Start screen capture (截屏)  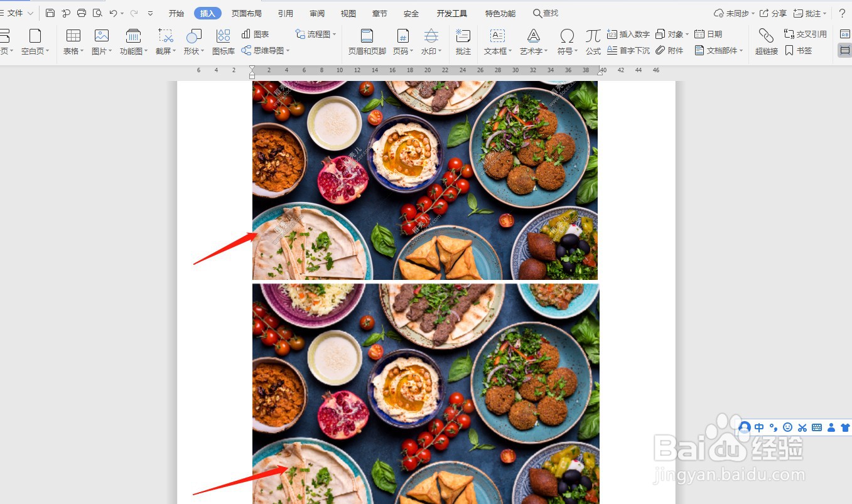tap(166, 42)
